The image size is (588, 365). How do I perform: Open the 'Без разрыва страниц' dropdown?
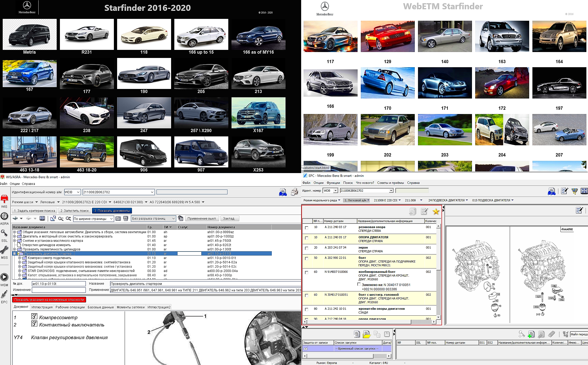pos(173,219)
